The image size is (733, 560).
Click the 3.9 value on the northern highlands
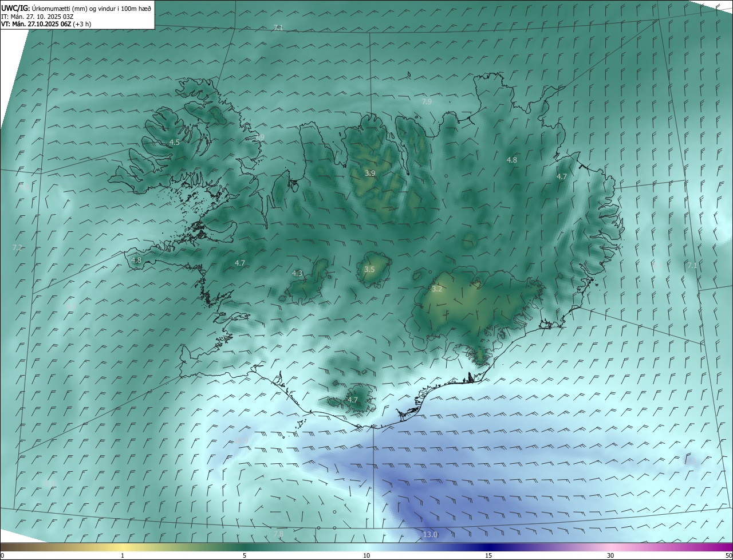pyautogui.click(x=371, y=173)
